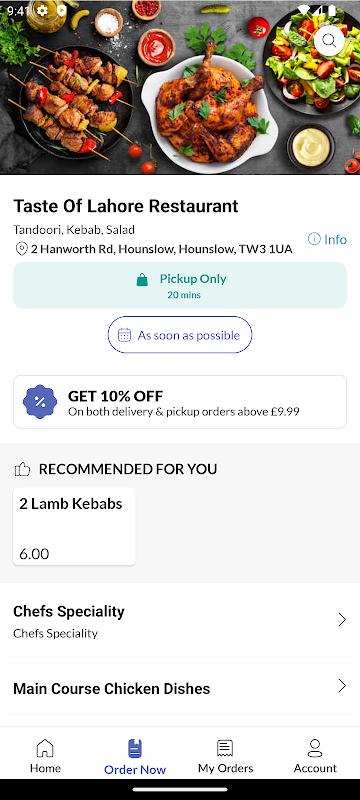360x800 pixels.
Task: Tap the restaurant banner food photo
Action: coord(180,87)
